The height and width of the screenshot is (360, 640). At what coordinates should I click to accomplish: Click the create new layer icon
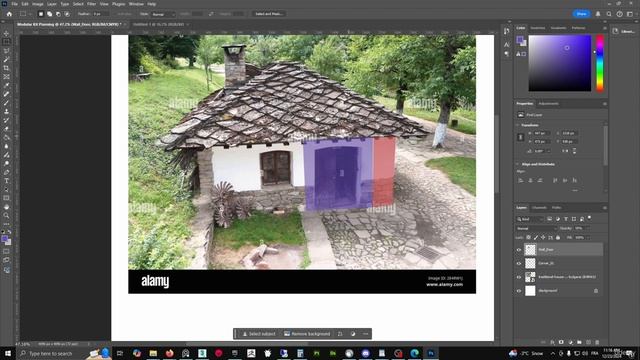click(588, 342)
